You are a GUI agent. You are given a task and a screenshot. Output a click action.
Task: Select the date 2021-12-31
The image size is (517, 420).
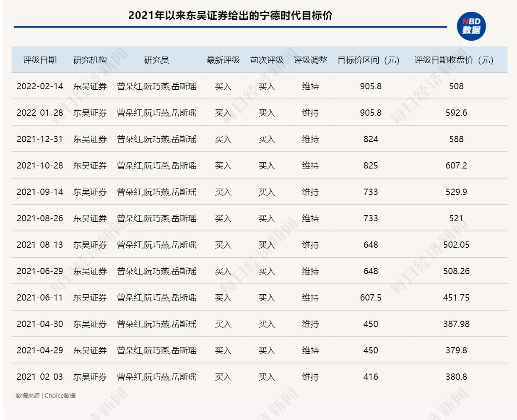[x=40, y=139]
